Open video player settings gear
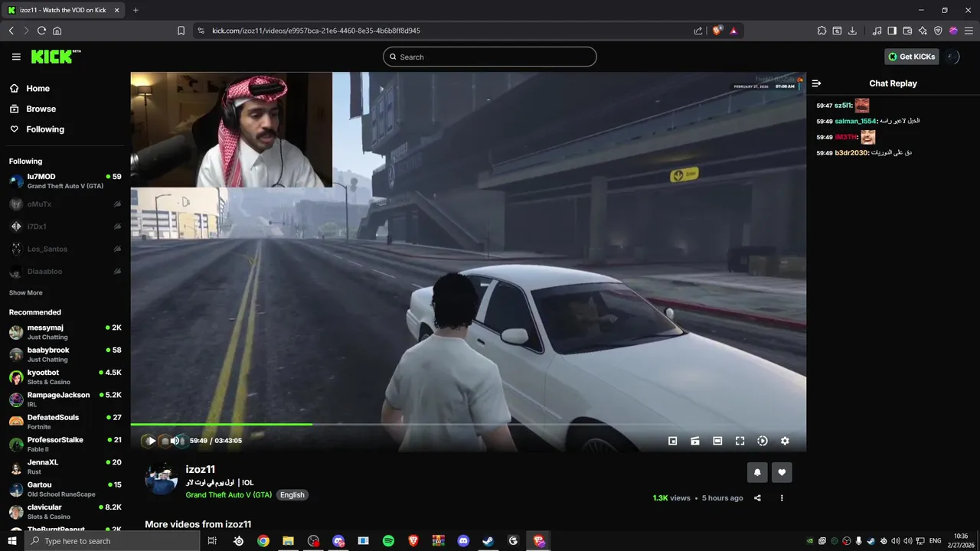The image size is (980, 551). [785, 441]
